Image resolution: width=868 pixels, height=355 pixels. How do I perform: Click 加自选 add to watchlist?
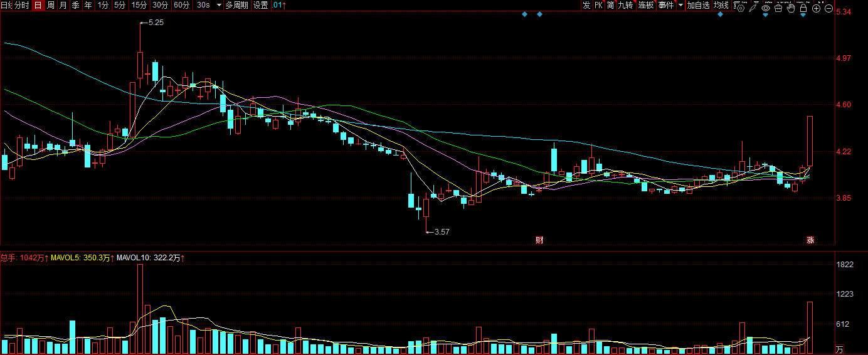[698, 5]
